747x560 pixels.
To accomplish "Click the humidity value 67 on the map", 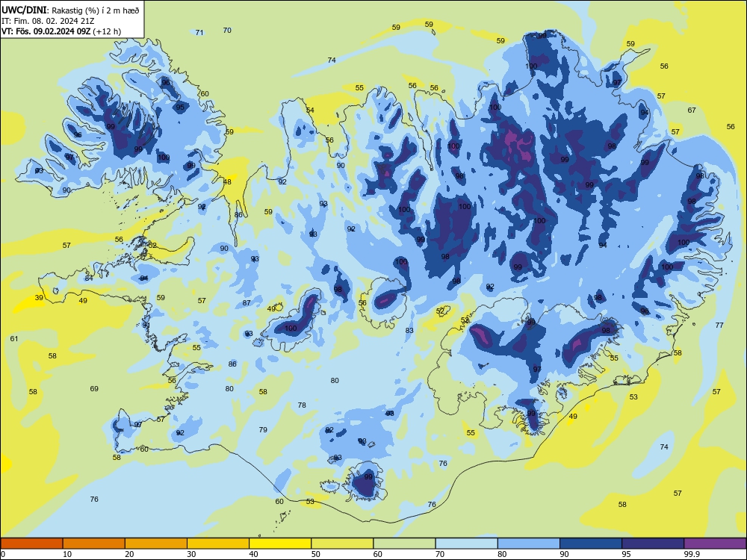I will (692, 110).
